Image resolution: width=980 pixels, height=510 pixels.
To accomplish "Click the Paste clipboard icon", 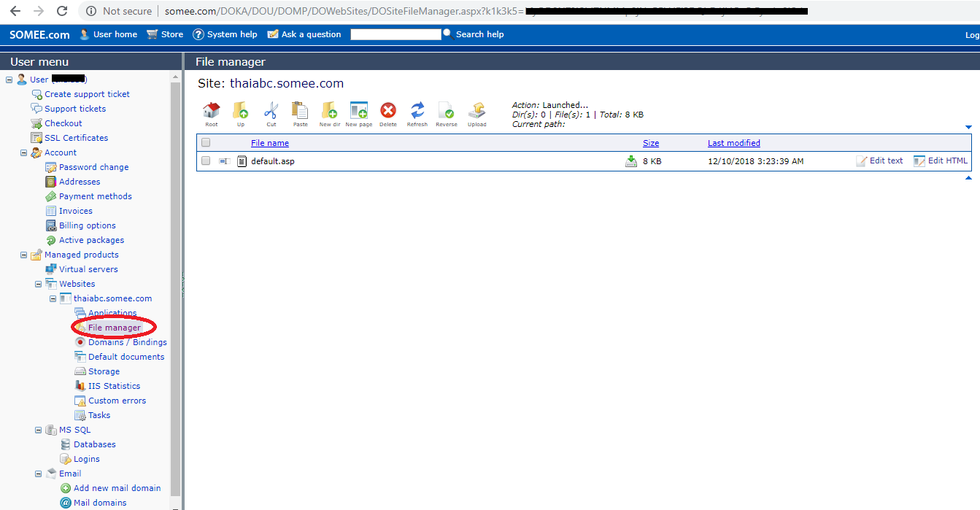I will click(300, 111).
